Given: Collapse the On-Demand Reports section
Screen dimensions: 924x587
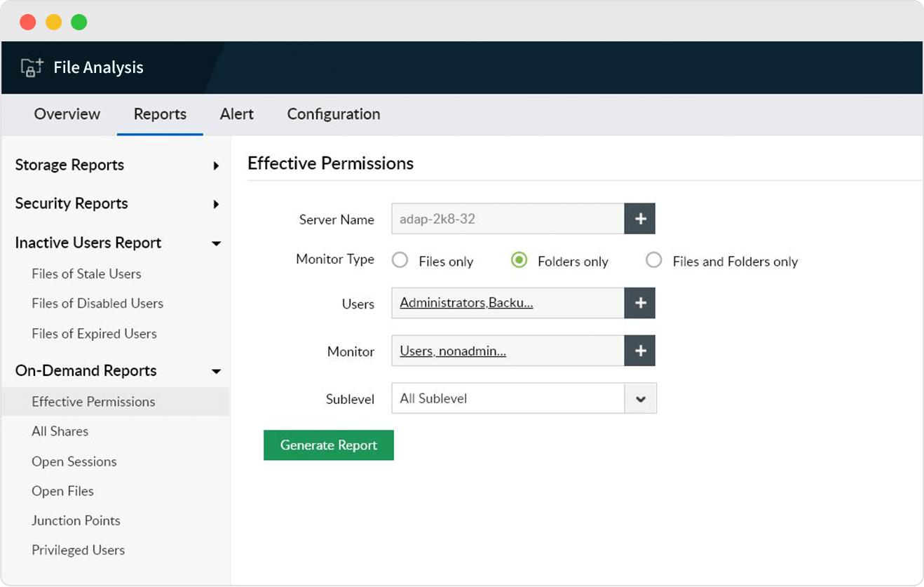Looking at the screenshot, I should (x=216, y=371).
